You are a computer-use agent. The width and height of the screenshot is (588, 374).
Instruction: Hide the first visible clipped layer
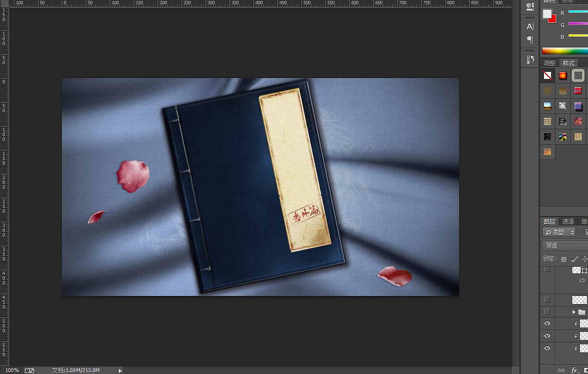(x=547, y=324)
